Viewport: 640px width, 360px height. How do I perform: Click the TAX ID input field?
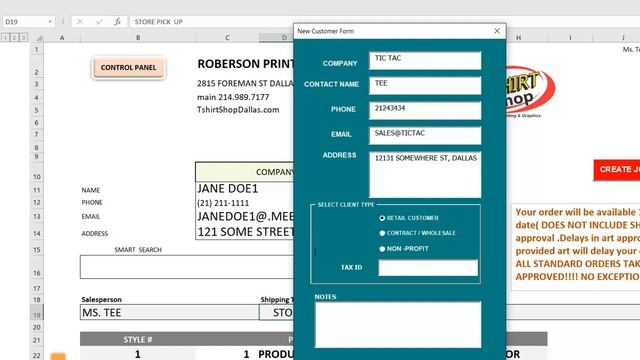[x=428, y=268]
